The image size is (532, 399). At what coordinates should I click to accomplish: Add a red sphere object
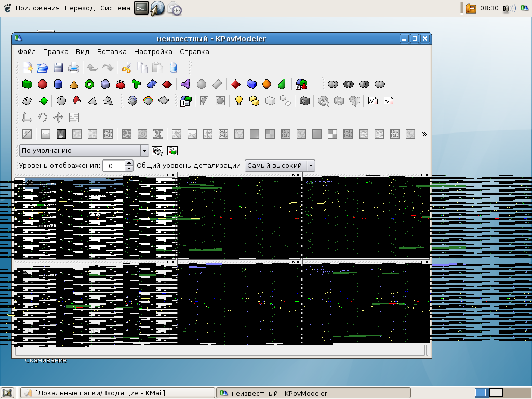click(x=43, y=84)
